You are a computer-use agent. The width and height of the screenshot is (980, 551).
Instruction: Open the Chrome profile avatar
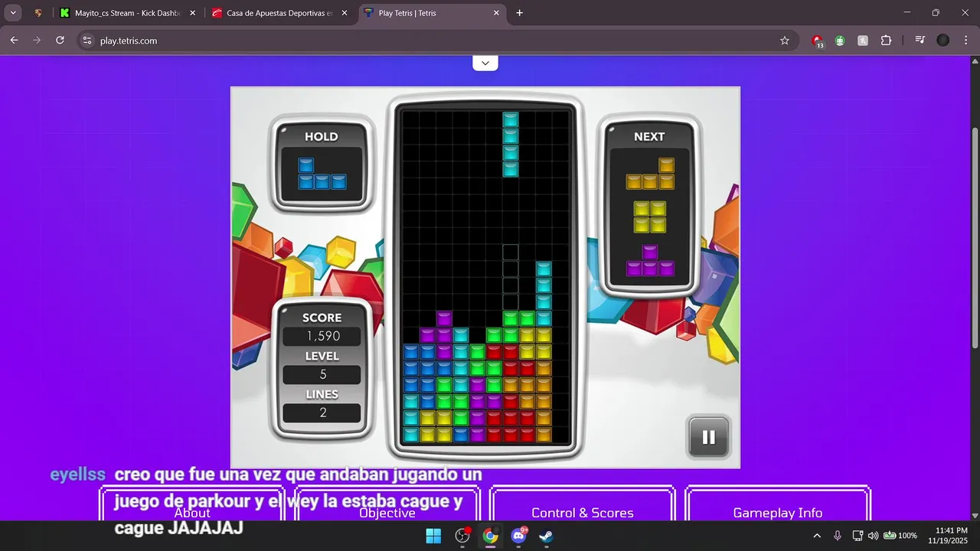942,41
